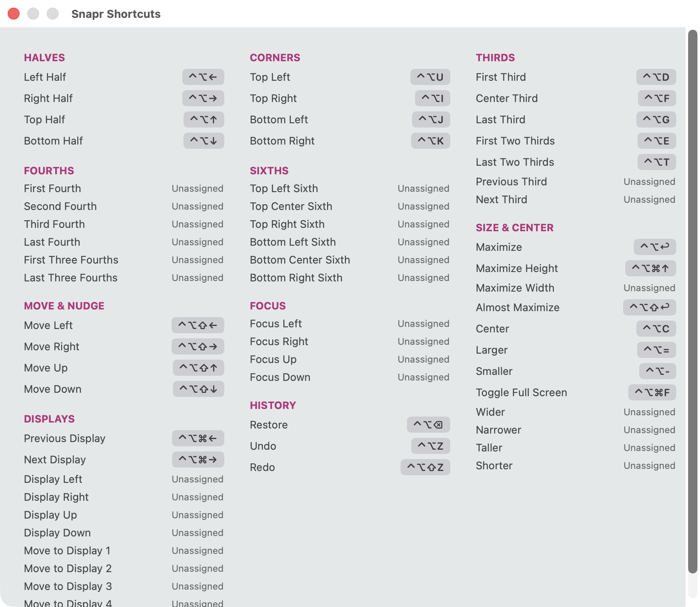Change the Bottom Half shortcut
This screenshot has width=700, height=607.
(203, 141)
